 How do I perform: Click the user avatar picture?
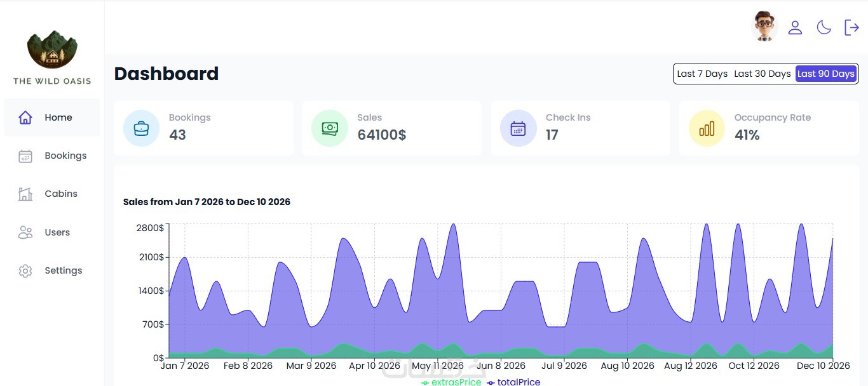click(764, 27)
